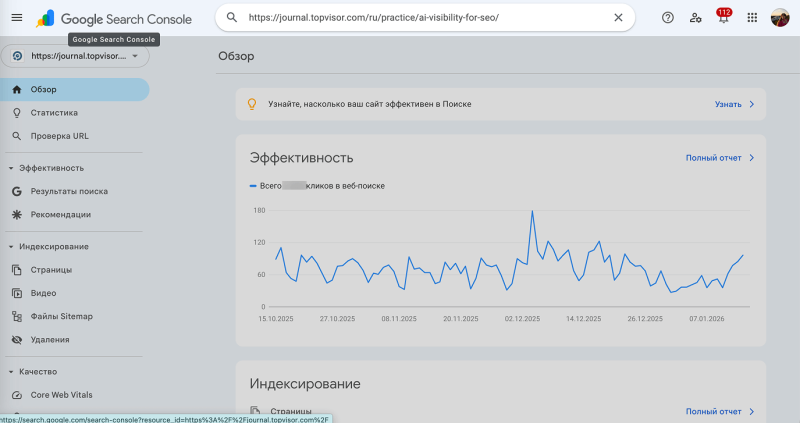
Task: Click the video icon beside Видео
Action: 17,293
